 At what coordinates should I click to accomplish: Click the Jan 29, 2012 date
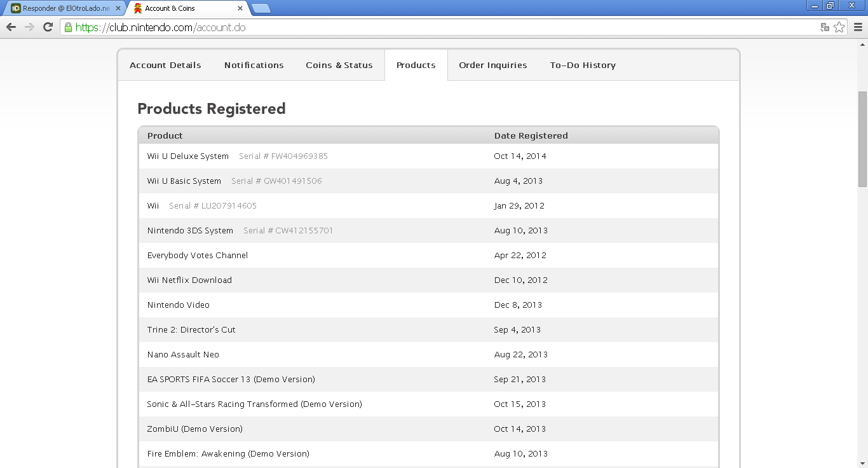[x=519, y=205]
